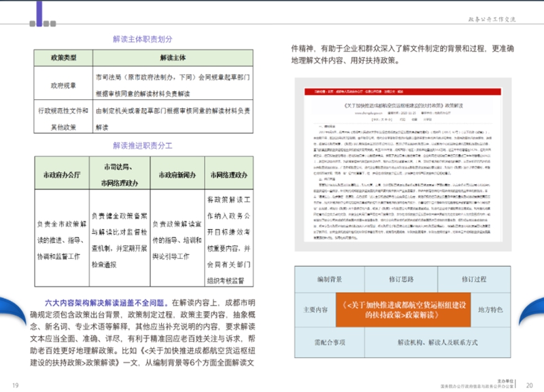Select the 市政府办公厅 column header

[x=62, y=173]
